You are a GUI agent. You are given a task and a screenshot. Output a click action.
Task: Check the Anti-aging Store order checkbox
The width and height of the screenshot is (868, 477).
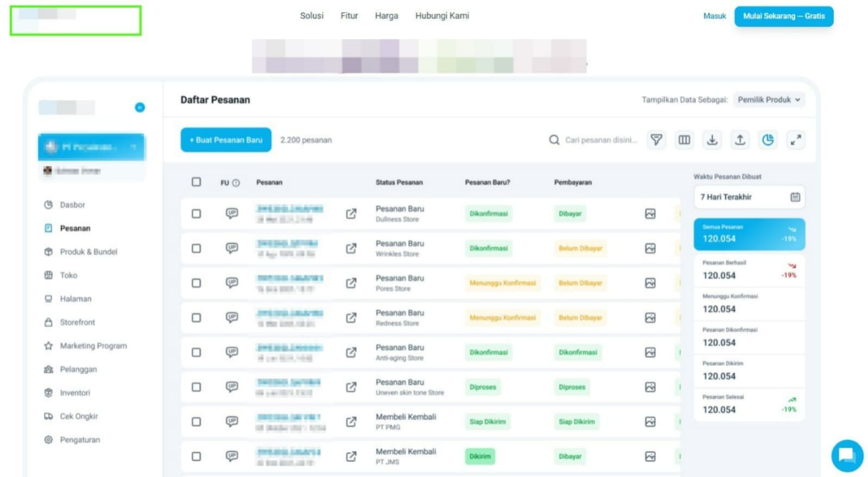[197, 352]
